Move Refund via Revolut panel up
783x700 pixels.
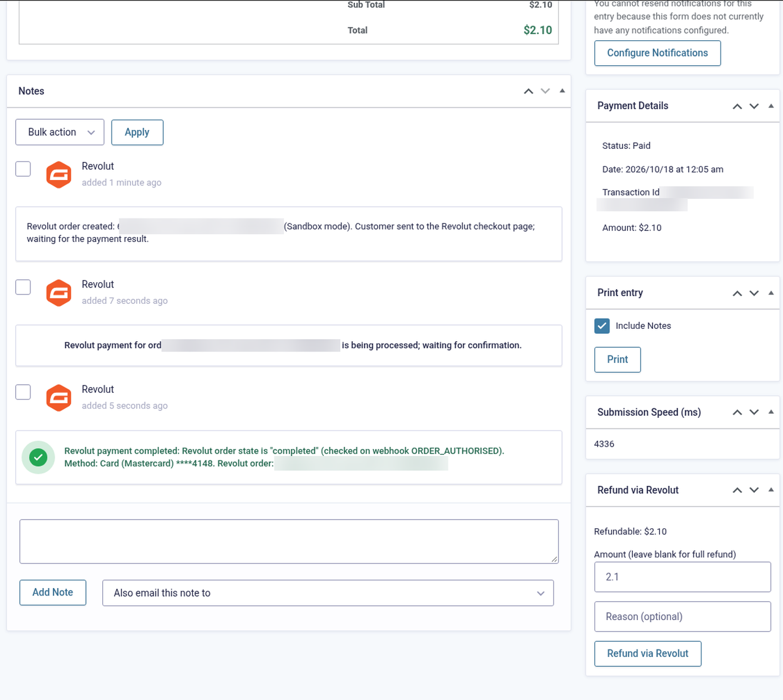pyautogui.click(x=737, y=490)
